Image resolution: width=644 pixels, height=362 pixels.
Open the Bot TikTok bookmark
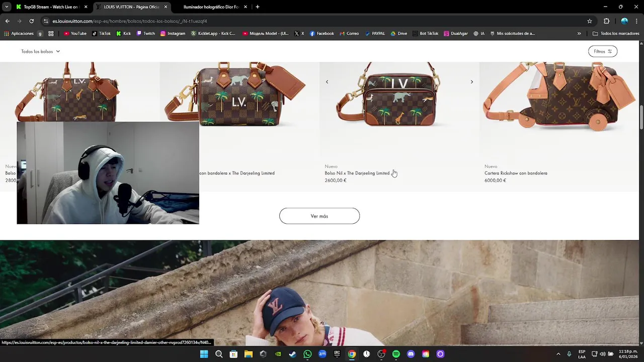tap(425, 34)
